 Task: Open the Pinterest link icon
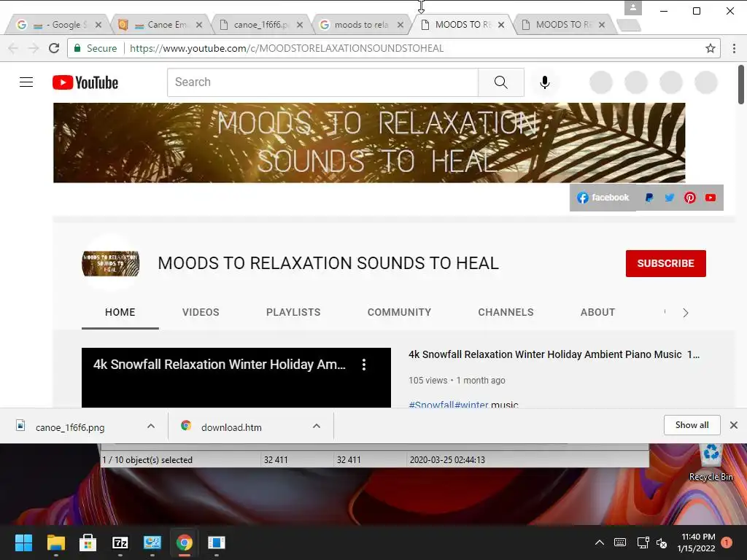[x=690, y=198]
